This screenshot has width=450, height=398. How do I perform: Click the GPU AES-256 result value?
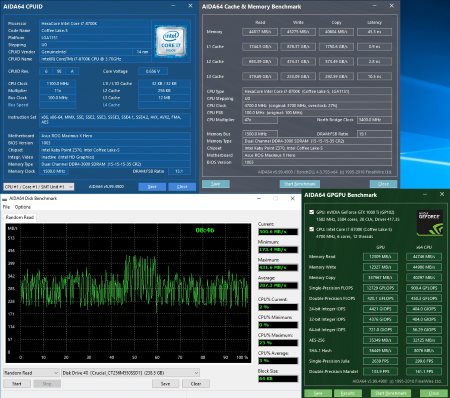(x=380, y=340)
